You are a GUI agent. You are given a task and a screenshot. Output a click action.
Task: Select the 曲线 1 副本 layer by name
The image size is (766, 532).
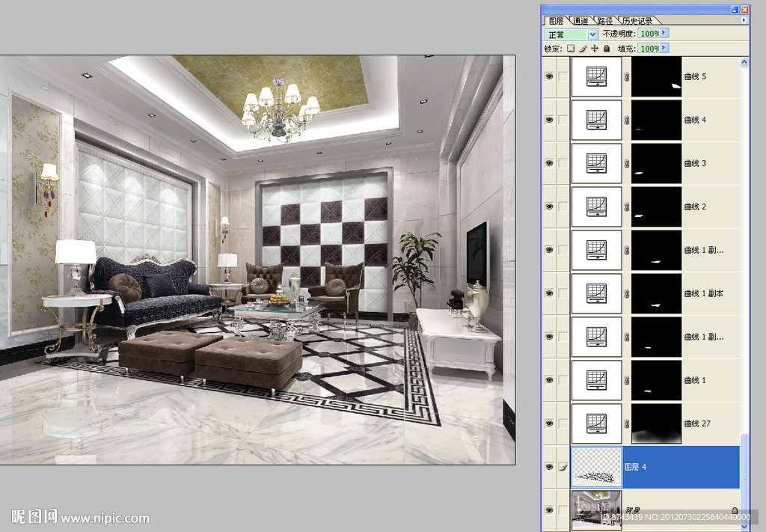tap(704, 293)
